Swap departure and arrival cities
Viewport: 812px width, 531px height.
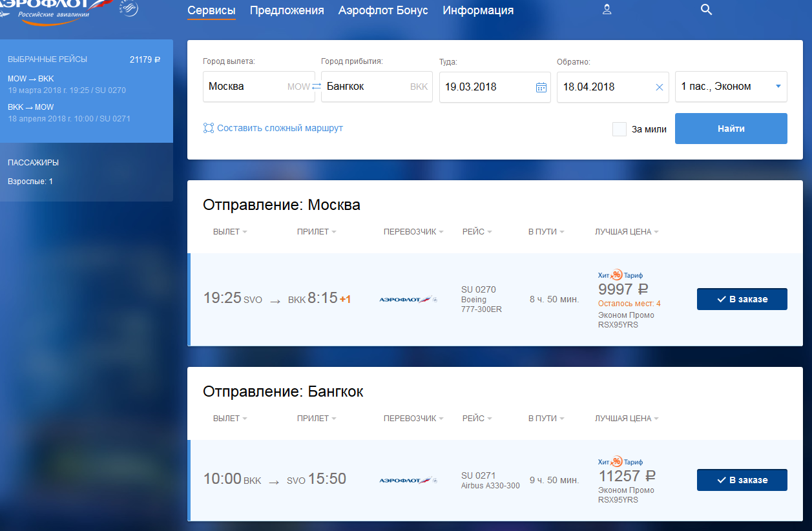(317, 87)
